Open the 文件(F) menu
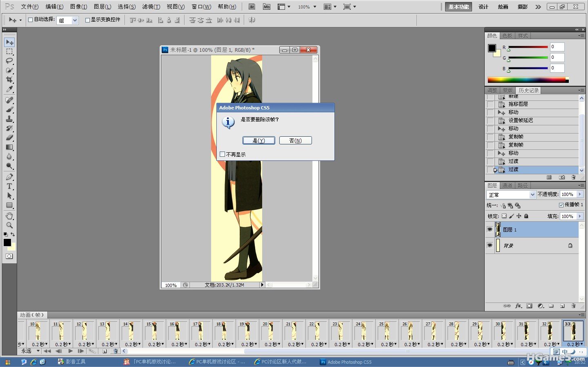 [x=30, y=7]
